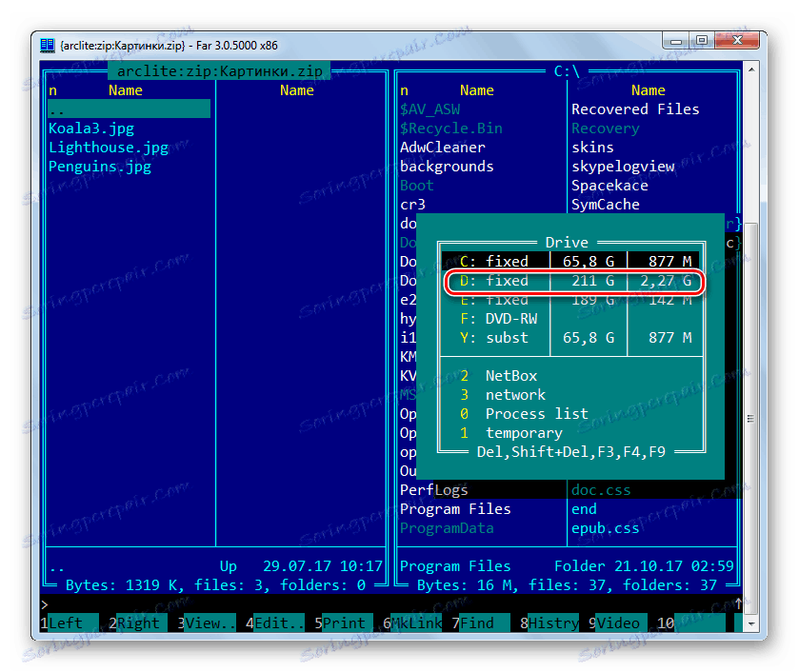Viewport: 799px width, 672px height.
Task: Click the arclite:zip:Картинки.zip panel title
Action: [220, 71]
